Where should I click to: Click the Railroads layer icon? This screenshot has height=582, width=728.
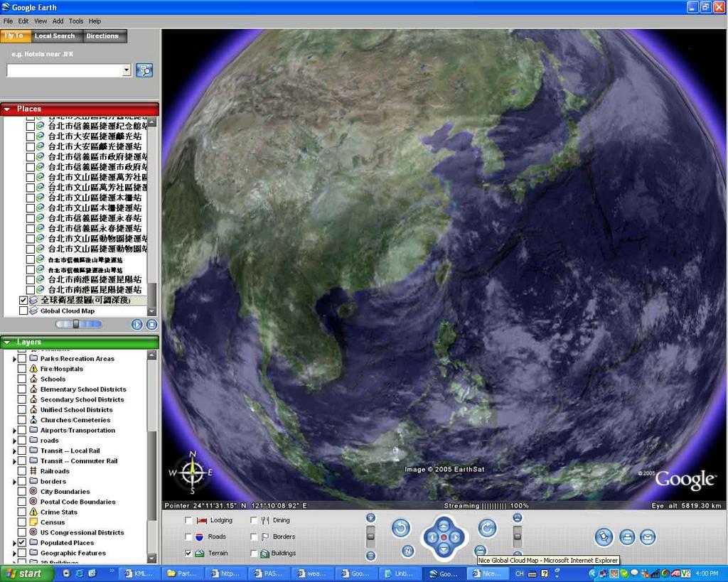(33, 470)
